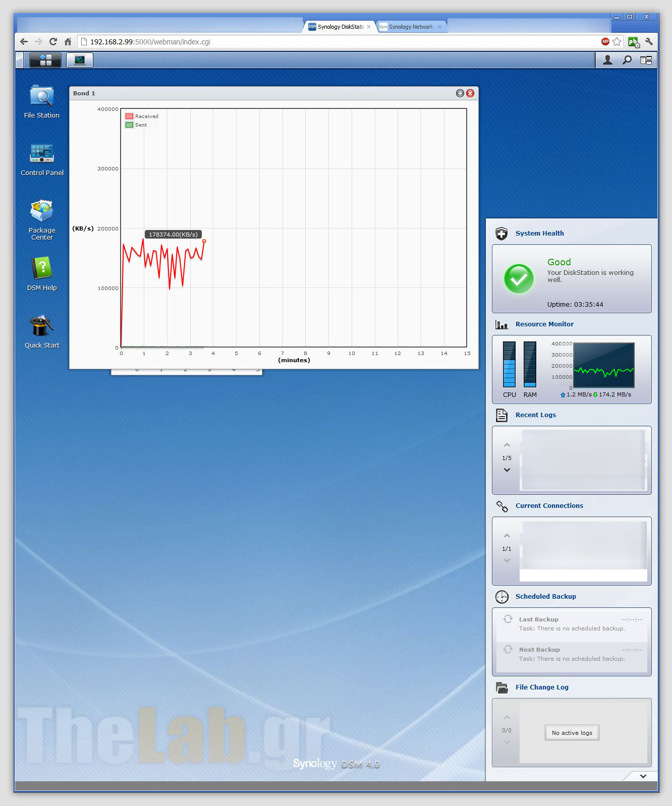This screenshot has width=672, height=806.
Task: Open the user options icon
Action: [x=608, y=60]
